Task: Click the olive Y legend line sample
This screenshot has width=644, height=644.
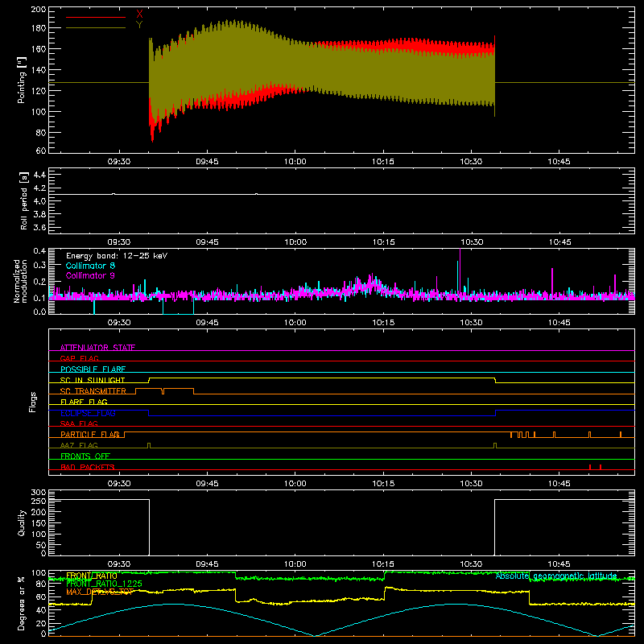Action: (96, 27)
